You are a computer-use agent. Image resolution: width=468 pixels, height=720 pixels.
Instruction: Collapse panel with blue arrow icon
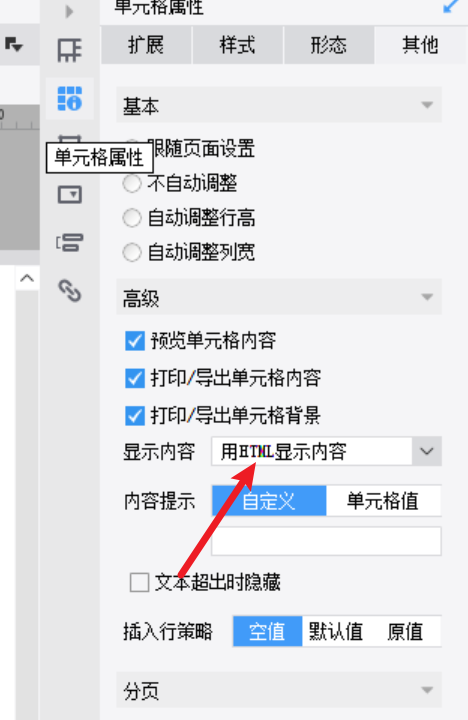[x=452, y=6]
